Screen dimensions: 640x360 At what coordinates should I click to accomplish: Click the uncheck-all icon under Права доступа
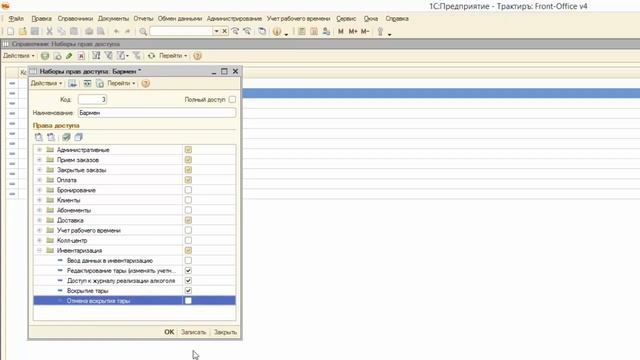[x=78, y=137]
